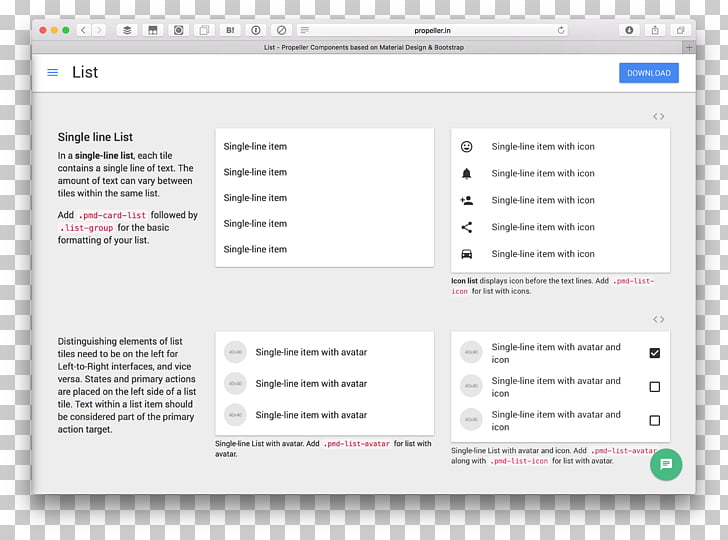This screenshot has width=728, height=540.
Task: Click the share list icon
Action: coord(467,227)
